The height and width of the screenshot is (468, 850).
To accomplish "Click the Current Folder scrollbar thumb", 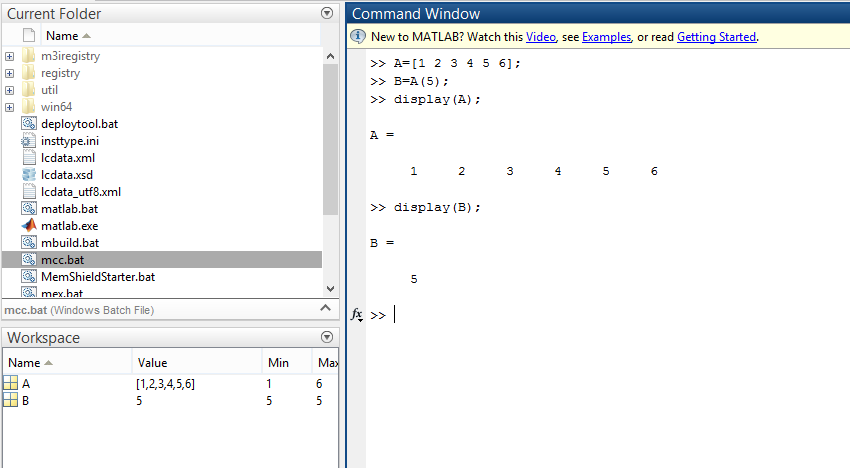I will [x=331, y=139].
